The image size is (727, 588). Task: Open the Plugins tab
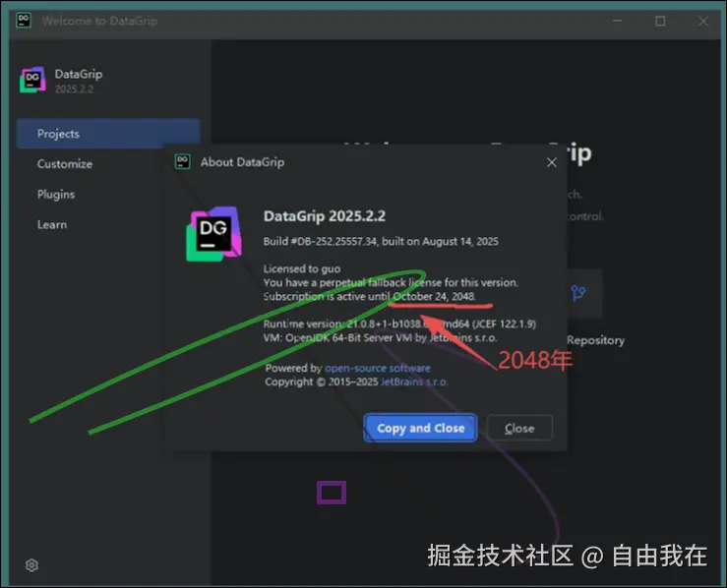pyautogui.click(x=56, y=194)
